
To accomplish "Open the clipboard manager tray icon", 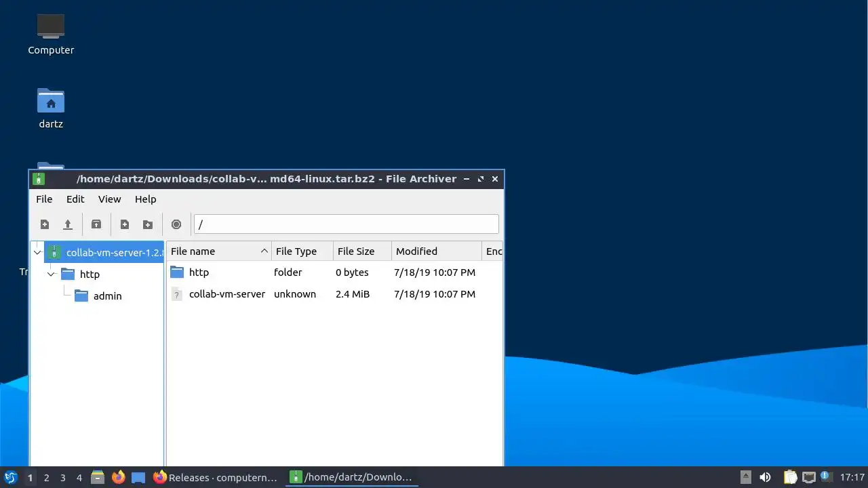I will [x=790, y=477].
